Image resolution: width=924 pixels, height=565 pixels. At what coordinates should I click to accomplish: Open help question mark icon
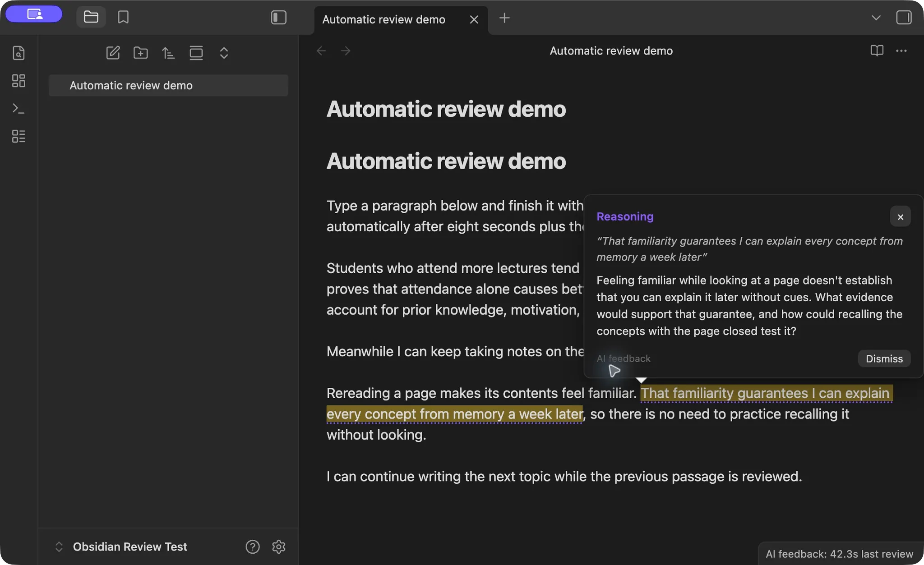coord(253,547)
